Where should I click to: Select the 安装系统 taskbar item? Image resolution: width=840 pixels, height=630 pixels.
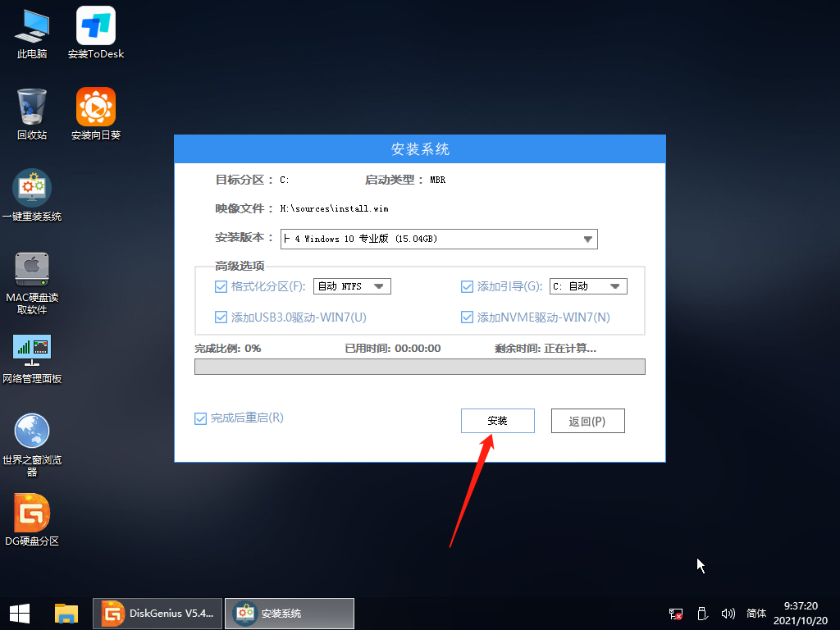tap(289, 614)
